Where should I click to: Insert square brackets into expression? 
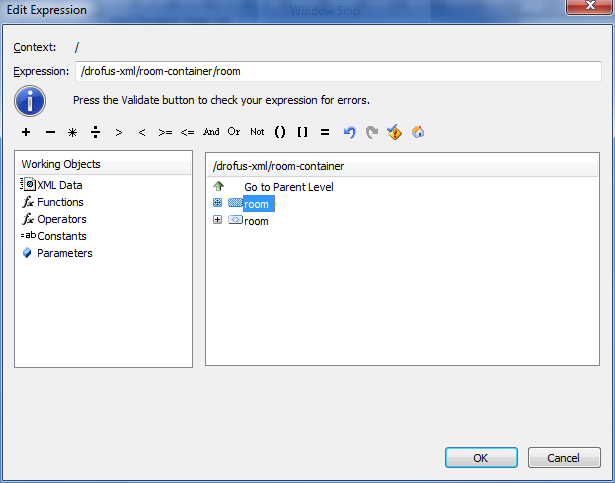click(x=303, y=132)
